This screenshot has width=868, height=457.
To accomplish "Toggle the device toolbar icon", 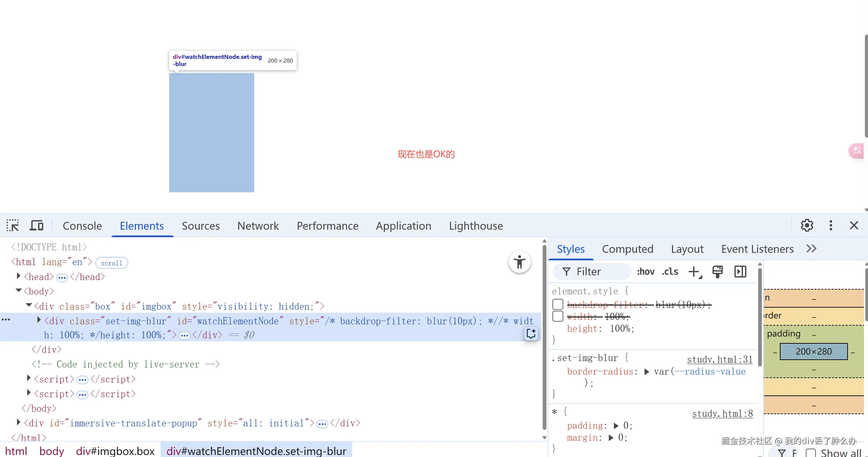I will click(x=36, y=226).
